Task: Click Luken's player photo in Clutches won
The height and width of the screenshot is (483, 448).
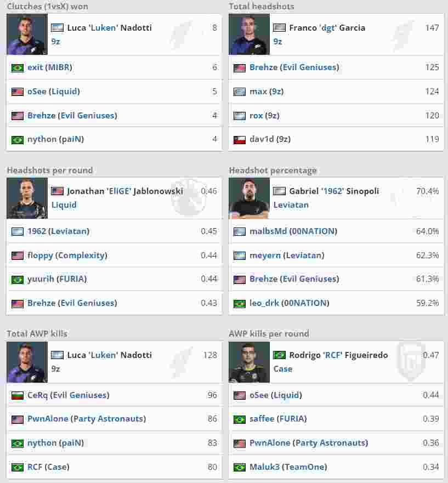Action: click(27, 35)
